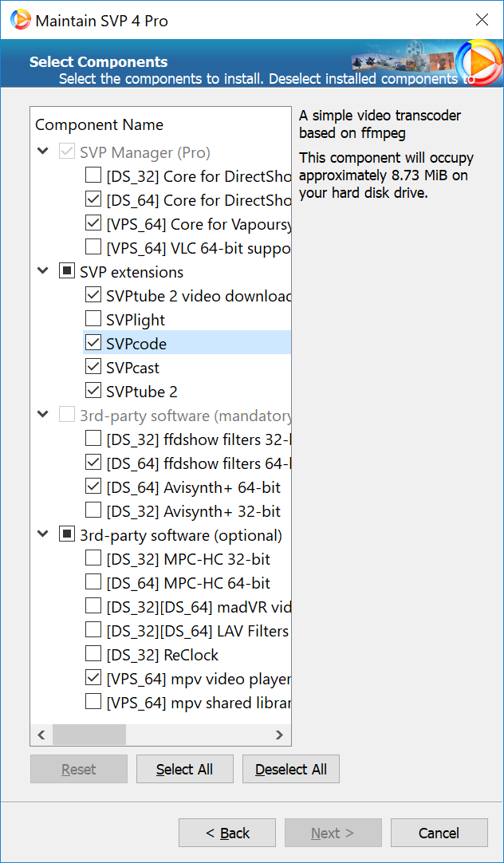Viewport: 504px width, 863px height.
Task: Toggle the MPC-HC 64-bit checkbox
Action: coord(93,583)
